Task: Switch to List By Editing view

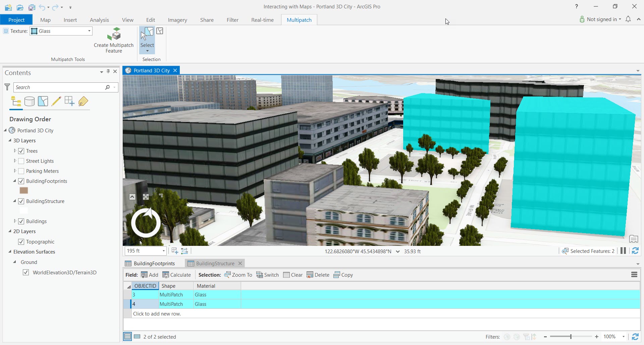Action: [56, 101]
